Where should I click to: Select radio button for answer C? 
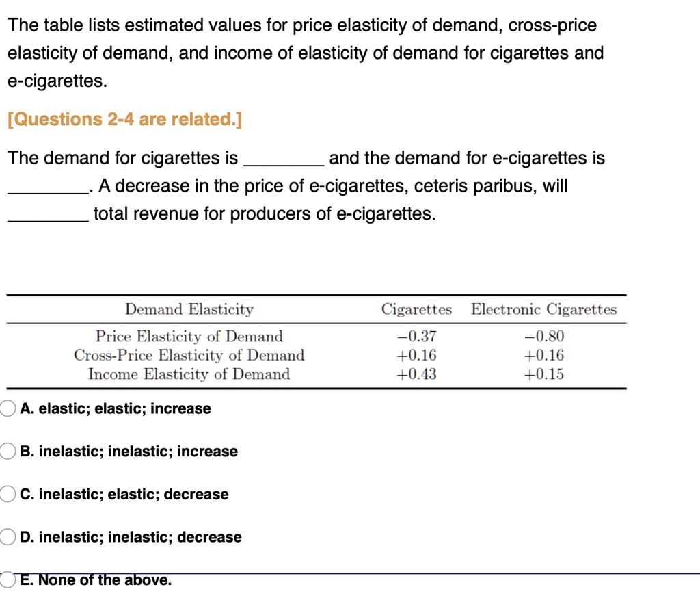8,494
